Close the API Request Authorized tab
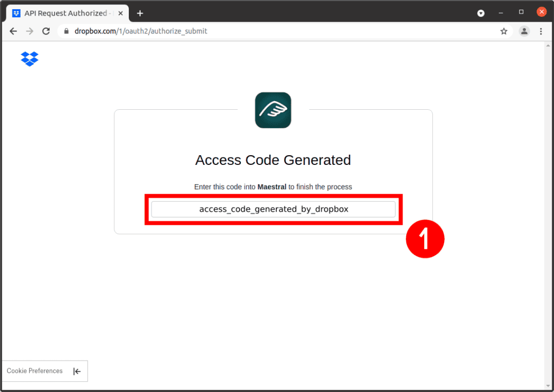Viewport: 554px width, 392px height. (x=121, y=14)
